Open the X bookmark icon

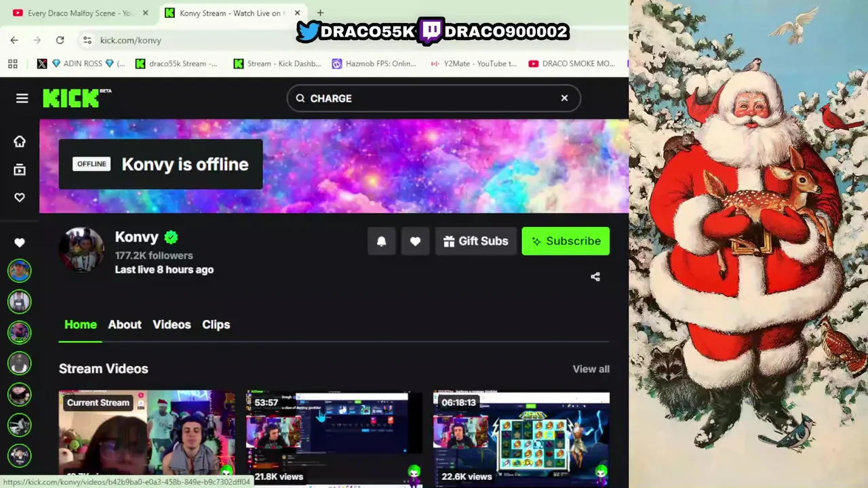point(42,64)
